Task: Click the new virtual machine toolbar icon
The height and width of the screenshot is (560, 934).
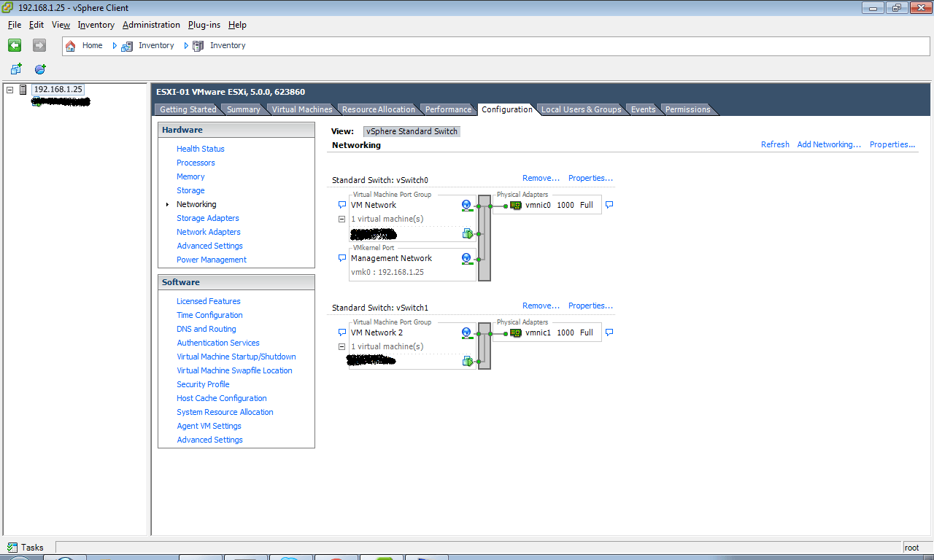Action: (16, 69)
